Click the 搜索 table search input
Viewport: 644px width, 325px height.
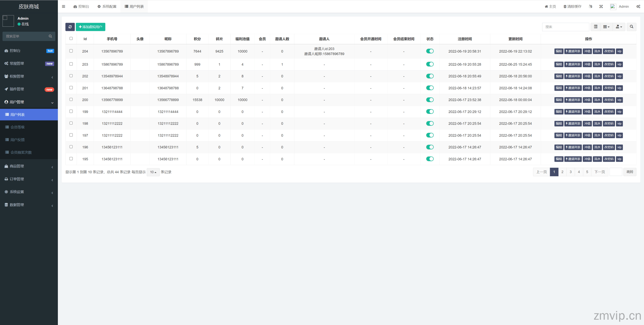[x=565, y=27]
